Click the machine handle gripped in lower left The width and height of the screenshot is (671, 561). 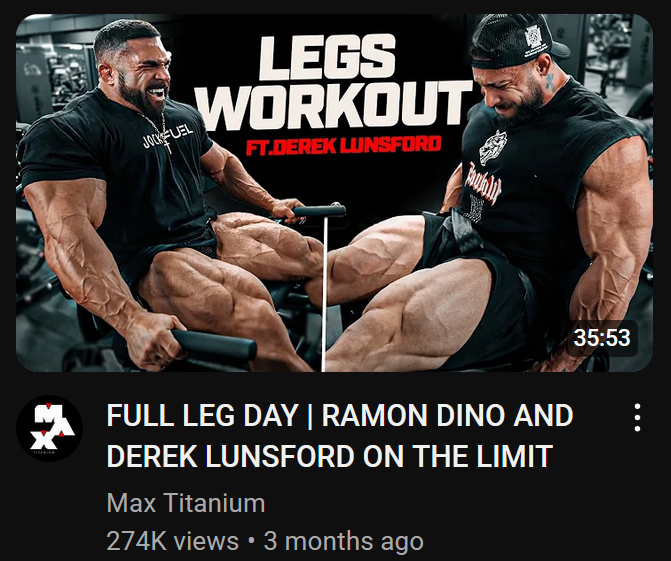[214, 345]
